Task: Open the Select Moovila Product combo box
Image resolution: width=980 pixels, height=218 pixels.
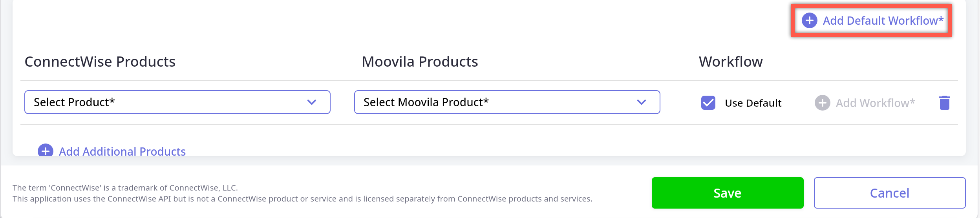Action: (x=499, y=102)
